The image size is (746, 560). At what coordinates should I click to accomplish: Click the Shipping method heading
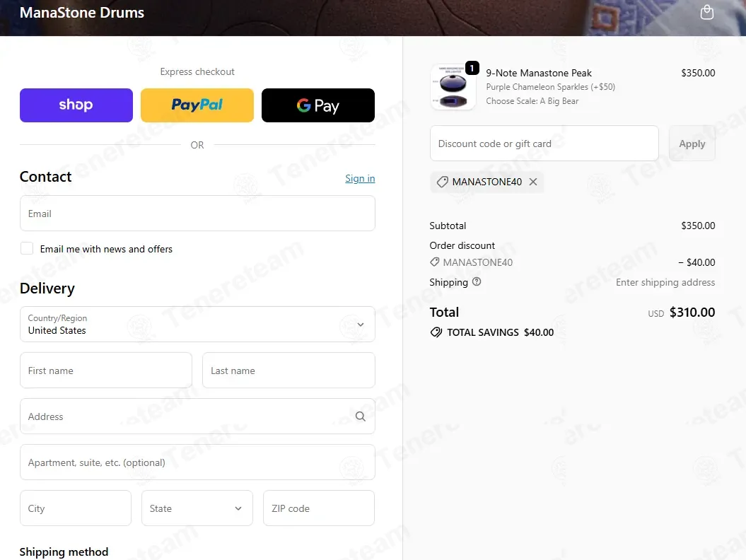(64, 552)
